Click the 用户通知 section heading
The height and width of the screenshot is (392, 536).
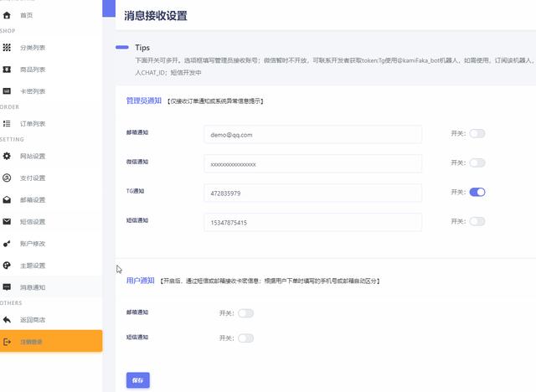140,281
